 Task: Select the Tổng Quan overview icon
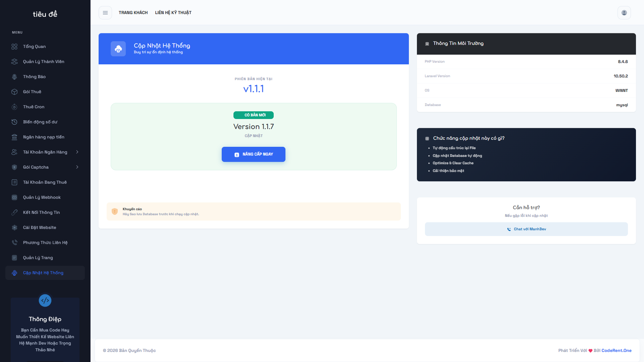pos(14,46)
